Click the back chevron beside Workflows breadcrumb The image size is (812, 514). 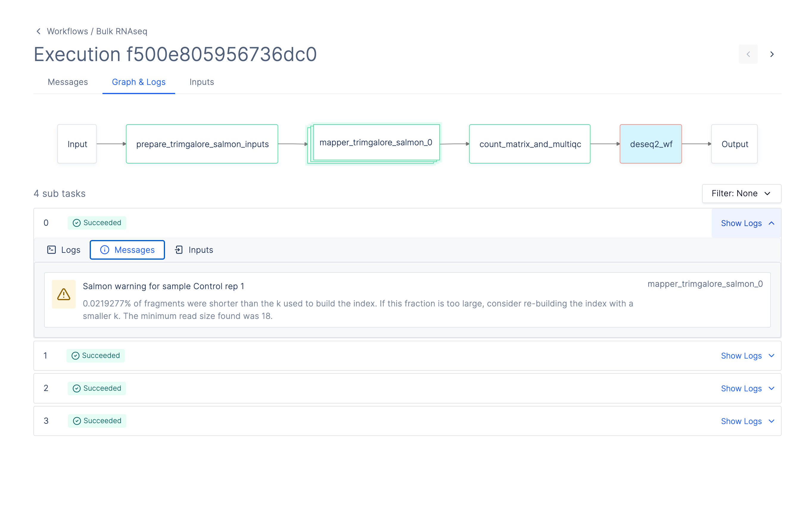click(38, 31)
